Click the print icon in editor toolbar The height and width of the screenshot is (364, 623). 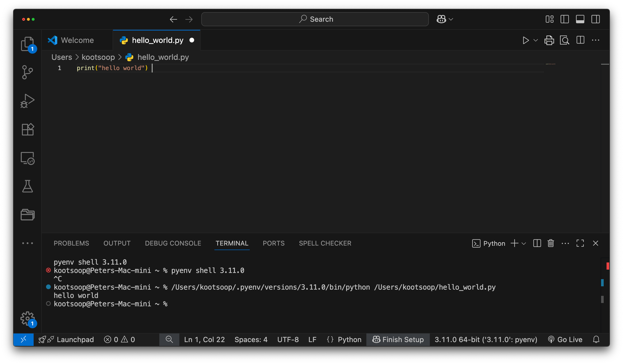549,40
